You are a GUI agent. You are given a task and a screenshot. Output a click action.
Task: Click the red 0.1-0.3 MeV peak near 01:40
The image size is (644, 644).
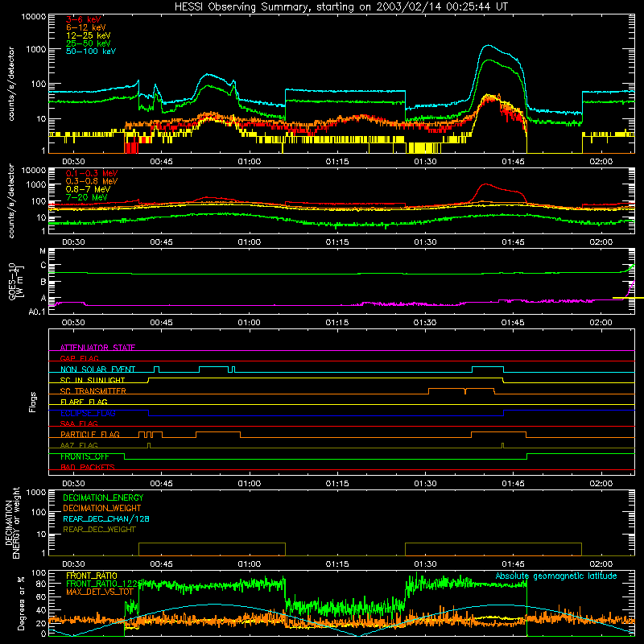(485, 184)
